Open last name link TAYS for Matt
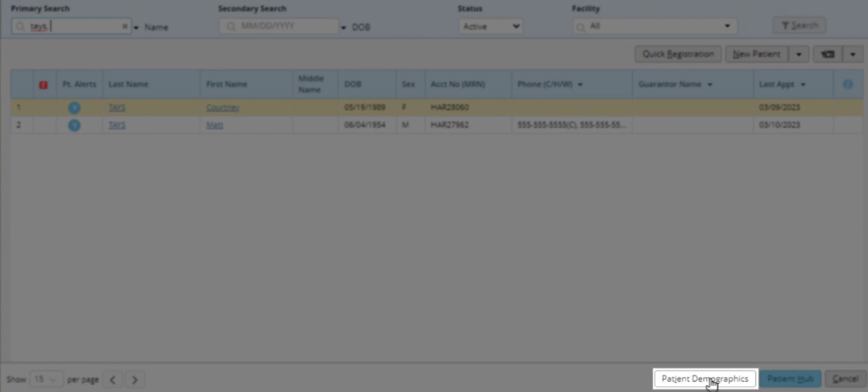868x392 pixels. click(x=117, y=125)
